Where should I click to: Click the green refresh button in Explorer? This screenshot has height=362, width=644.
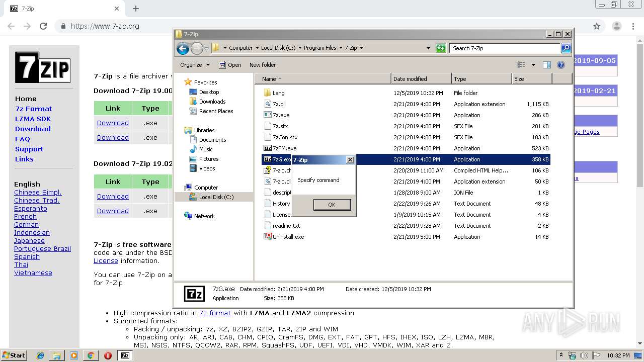[x=441, y=48]
